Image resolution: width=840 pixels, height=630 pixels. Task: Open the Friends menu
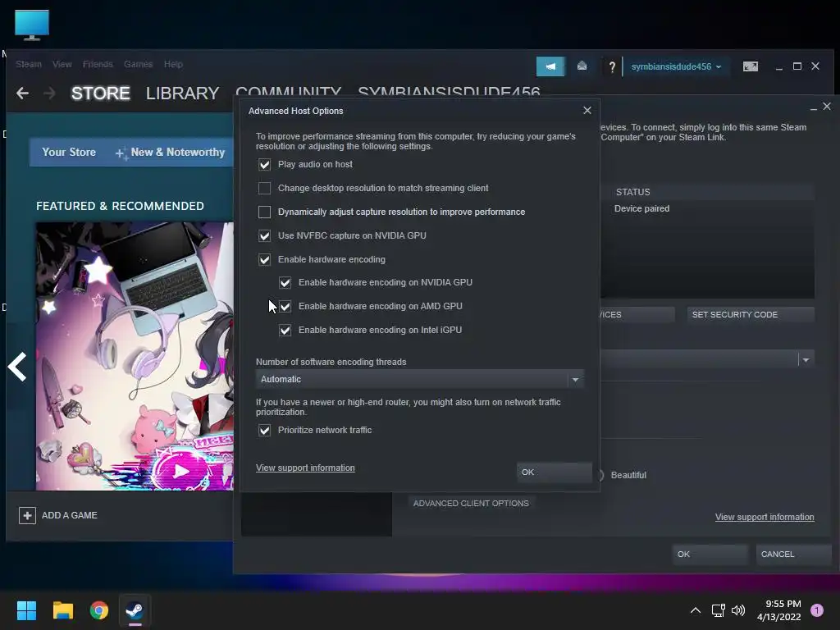point(98,64)
